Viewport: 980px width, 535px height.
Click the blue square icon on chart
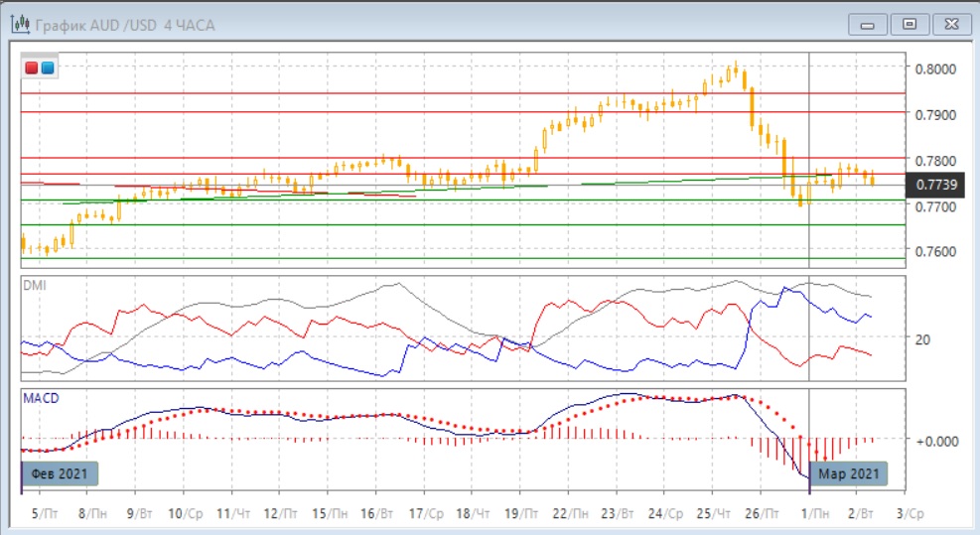pos(47,68)
